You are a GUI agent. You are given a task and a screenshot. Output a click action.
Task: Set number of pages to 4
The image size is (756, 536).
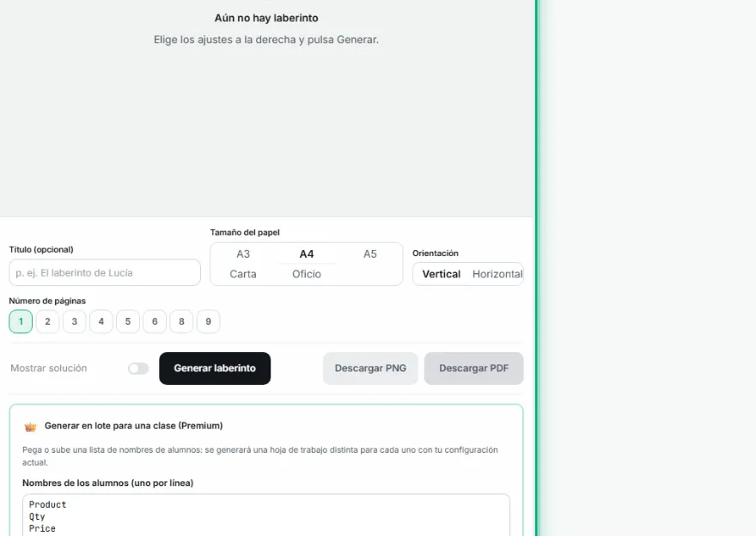(101, 321)
